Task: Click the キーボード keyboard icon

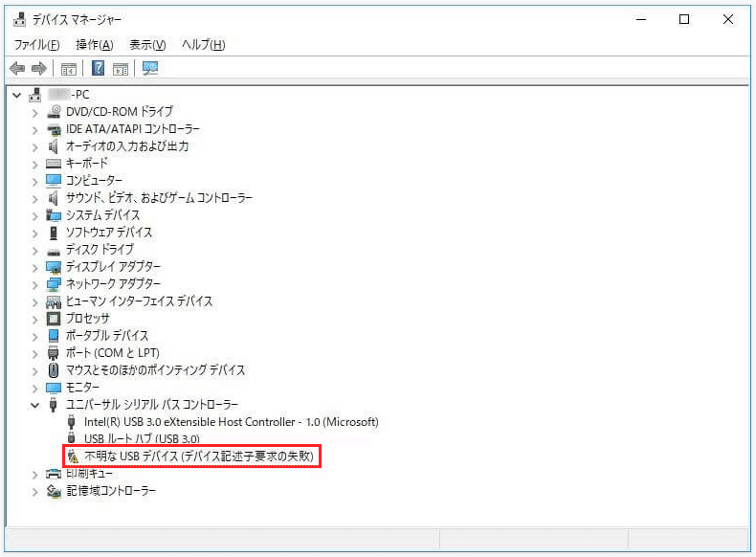Action: point(54,164)
